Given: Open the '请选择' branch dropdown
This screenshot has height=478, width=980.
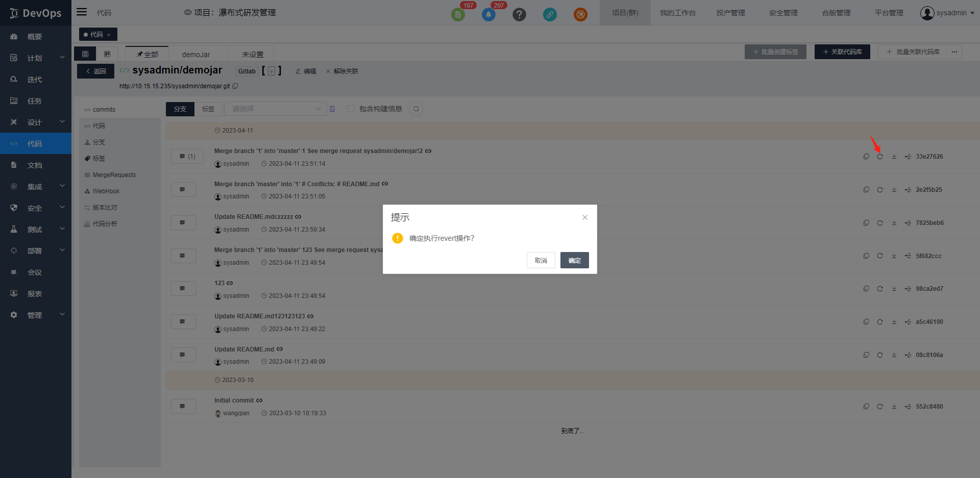Looking at the screenshot, I should 276,109.
